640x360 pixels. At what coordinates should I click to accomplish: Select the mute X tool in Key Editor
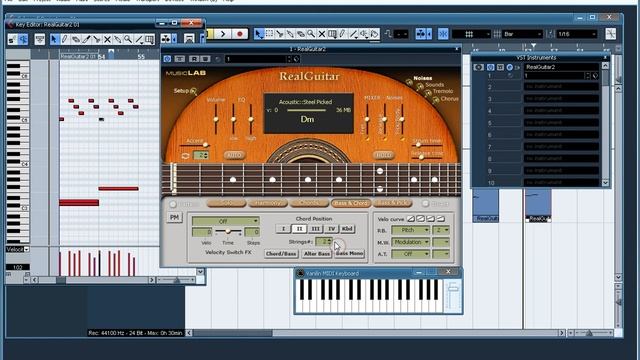[107, 39]
